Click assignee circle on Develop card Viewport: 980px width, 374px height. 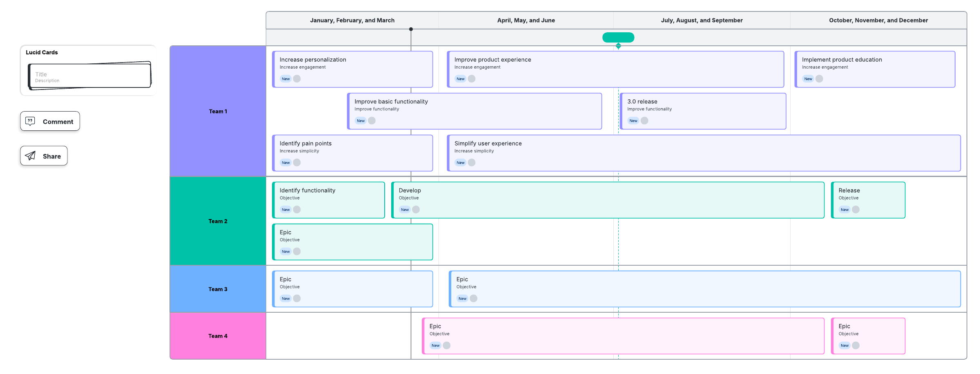tap(416, 210)
